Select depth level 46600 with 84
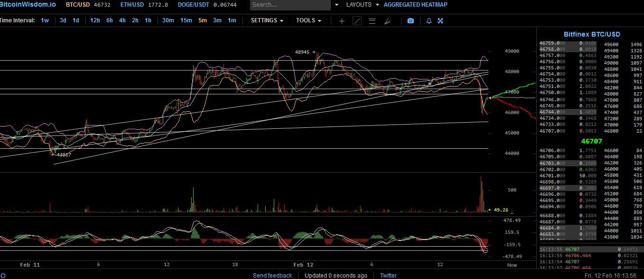The height and width of the screenshot is (279, 644). point(623,151)
